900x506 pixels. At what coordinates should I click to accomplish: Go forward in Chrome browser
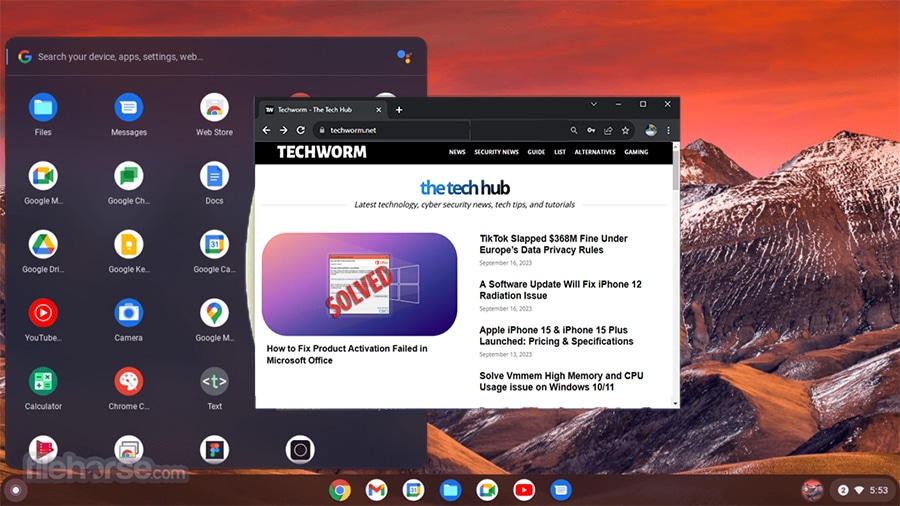[284, 130]
